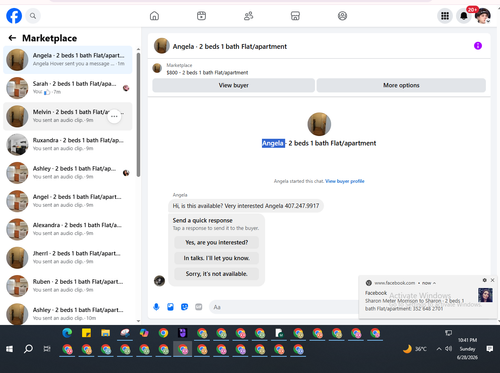Click the attach photo icon

(170, 307)
